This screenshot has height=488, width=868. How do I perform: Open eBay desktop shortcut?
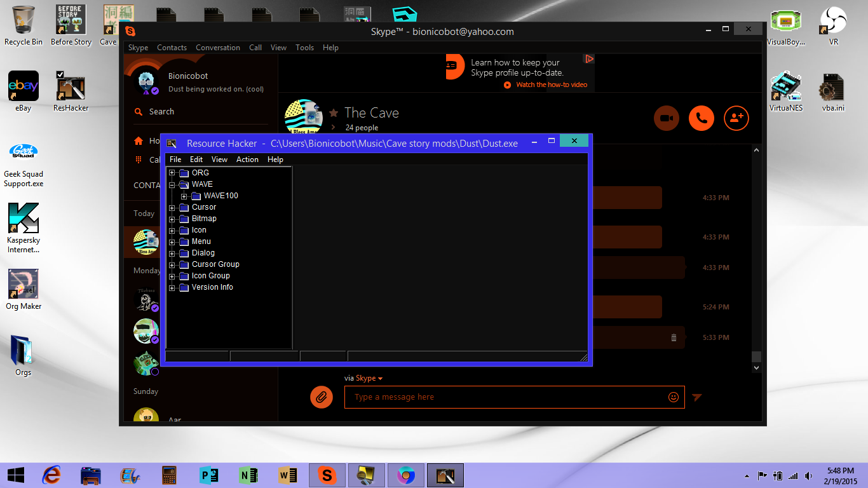click(x=24, y=91)
